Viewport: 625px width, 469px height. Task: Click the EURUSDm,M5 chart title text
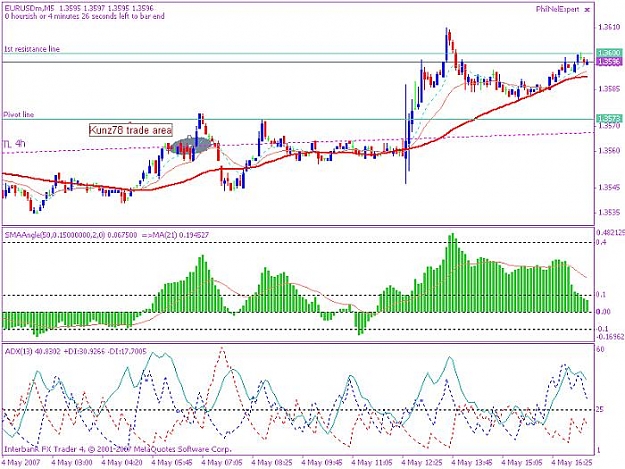(78, 8)
